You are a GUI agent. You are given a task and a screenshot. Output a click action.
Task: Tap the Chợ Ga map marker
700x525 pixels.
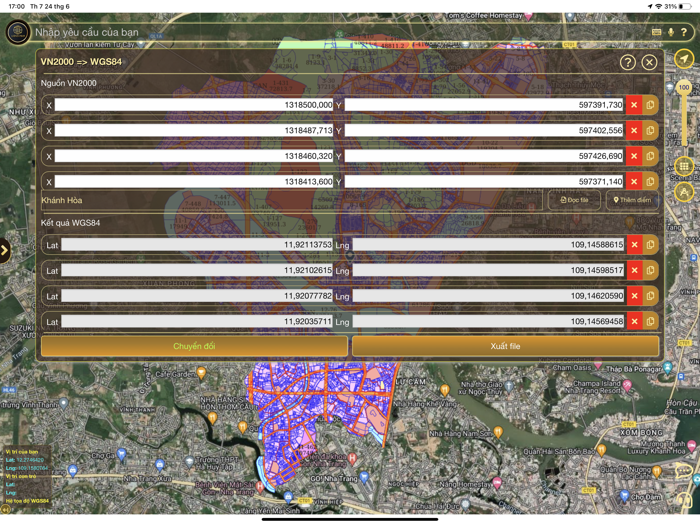point(121,455)
